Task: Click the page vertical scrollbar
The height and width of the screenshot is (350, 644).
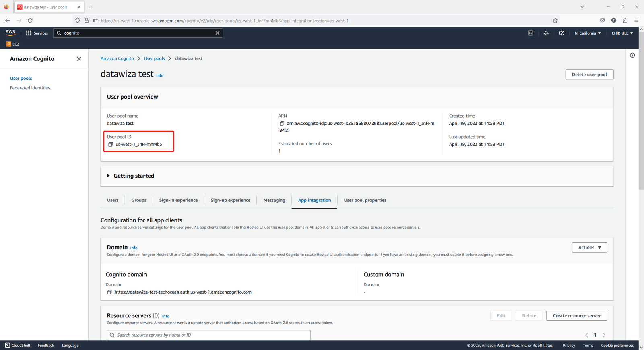Action: [x=641, y=111]
